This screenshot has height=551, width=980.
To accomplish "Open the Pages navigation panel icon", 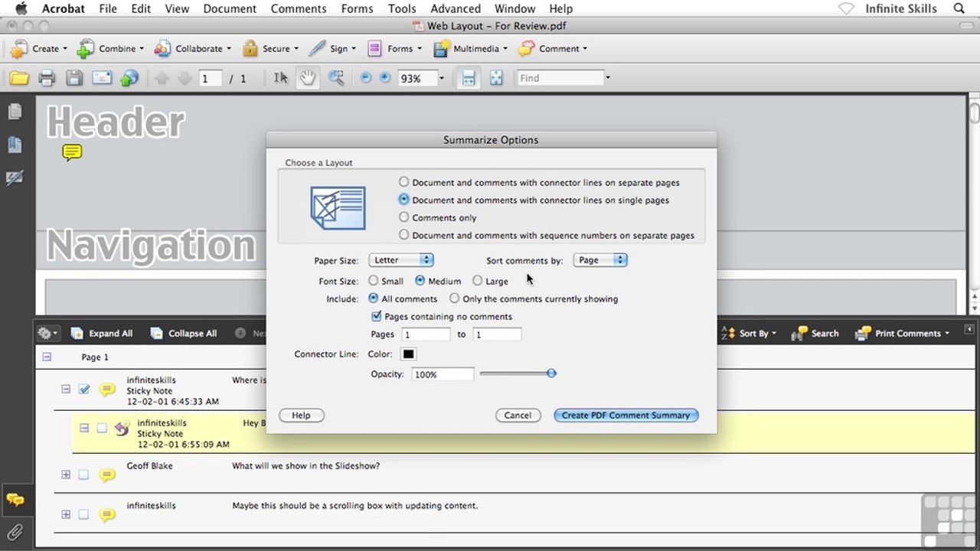I will point(15,112).
